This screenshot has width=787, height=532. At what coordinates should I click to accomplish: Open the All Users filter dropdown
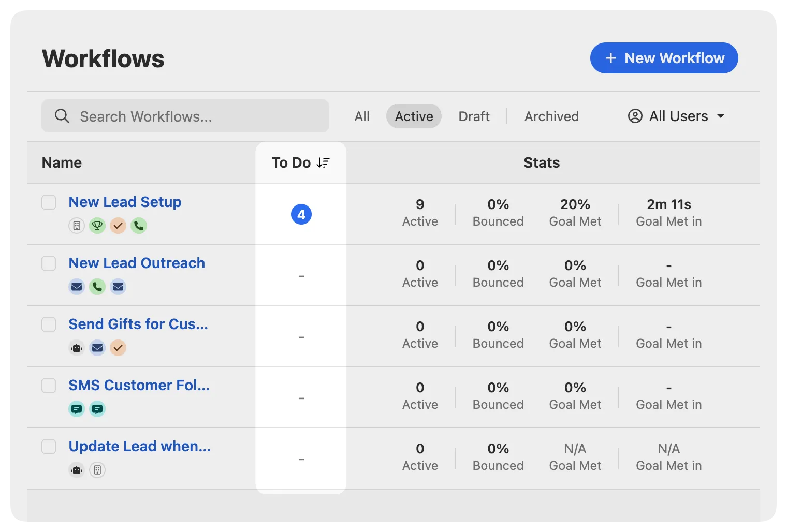point(676,116)
